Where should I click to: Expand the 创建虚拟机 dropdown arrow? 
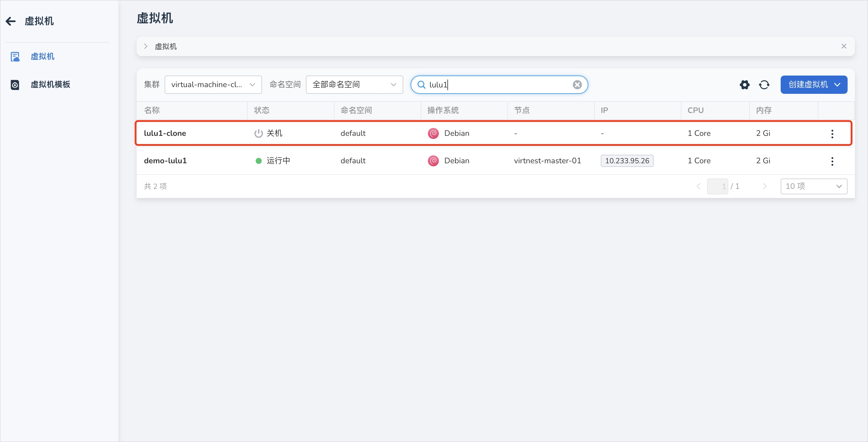pyautogui.click(x=837, y=85)
